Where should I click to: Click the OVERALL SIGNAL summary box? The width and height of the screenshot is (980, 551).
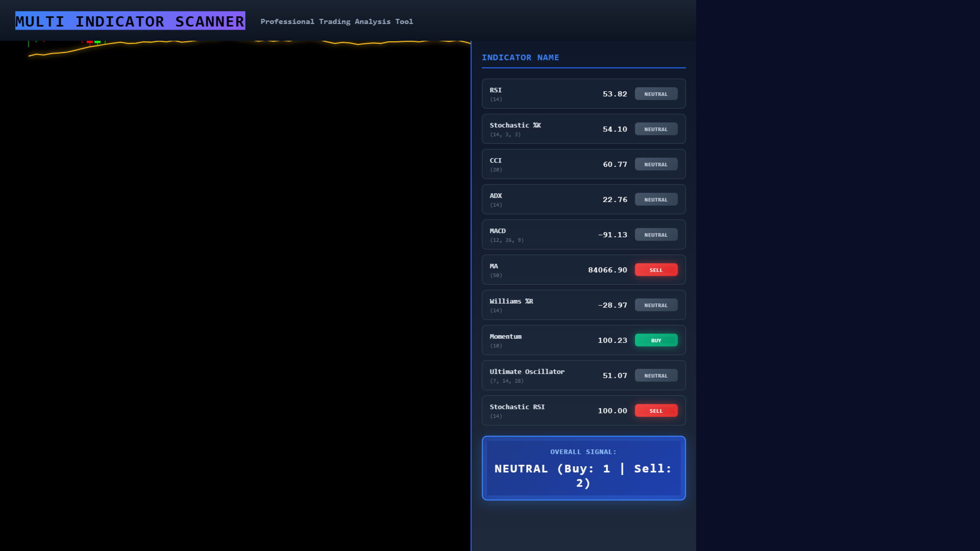coord(583,468)
